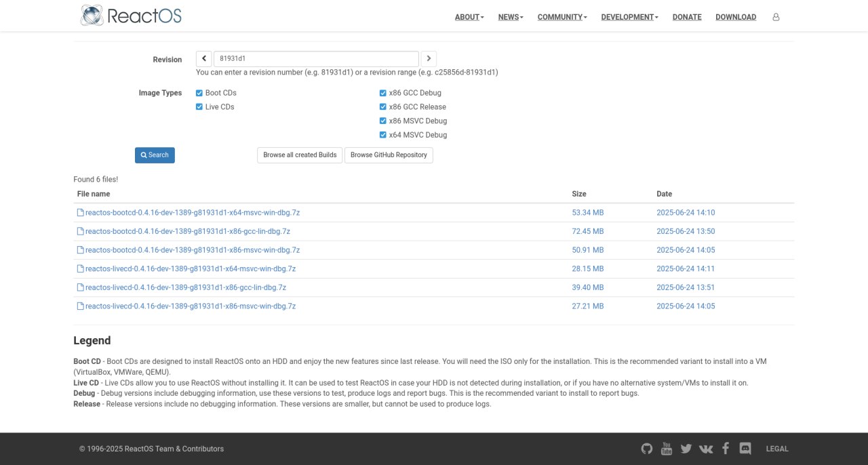This screenshot has width=868, height=465.
Task: Go to next revision with right arrow
Action: [429, 59]
